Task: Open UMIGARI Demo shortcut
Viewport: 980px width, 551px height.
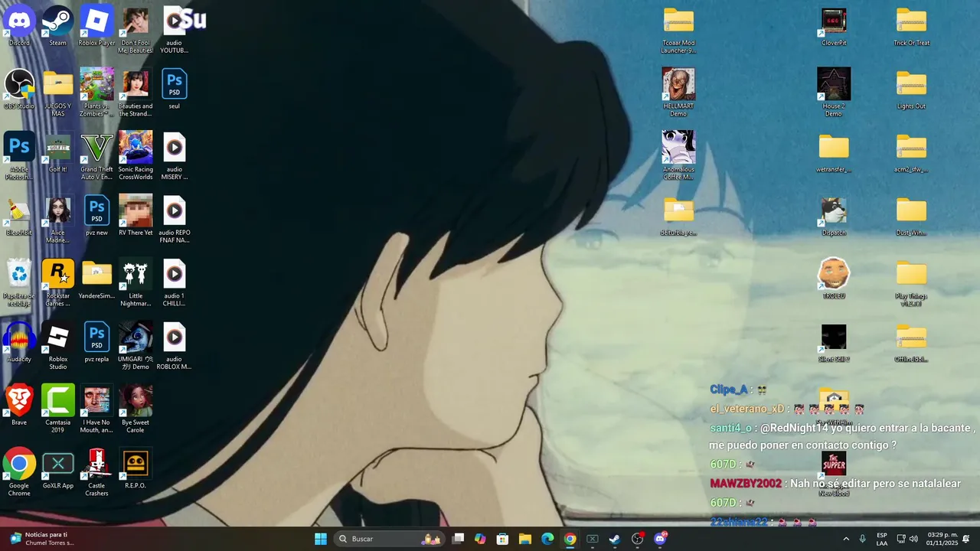Action: pos(136,347)
